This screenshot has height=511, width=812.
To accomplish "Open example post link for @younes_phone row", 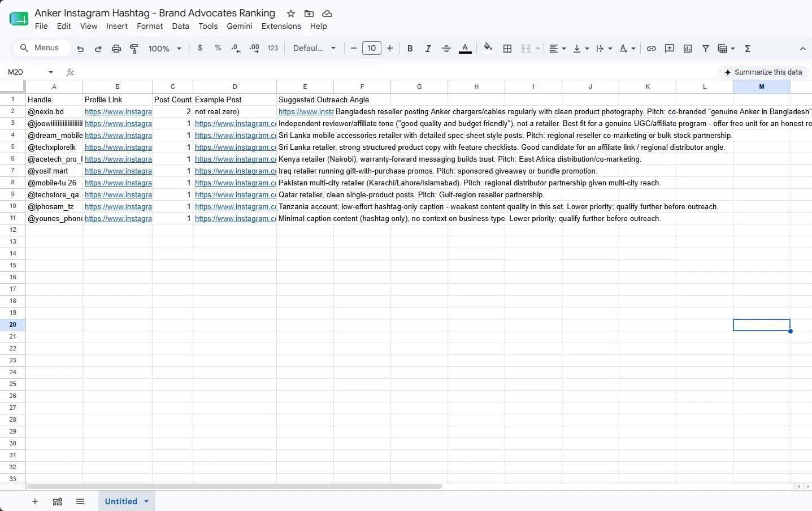I will point(236,218).
